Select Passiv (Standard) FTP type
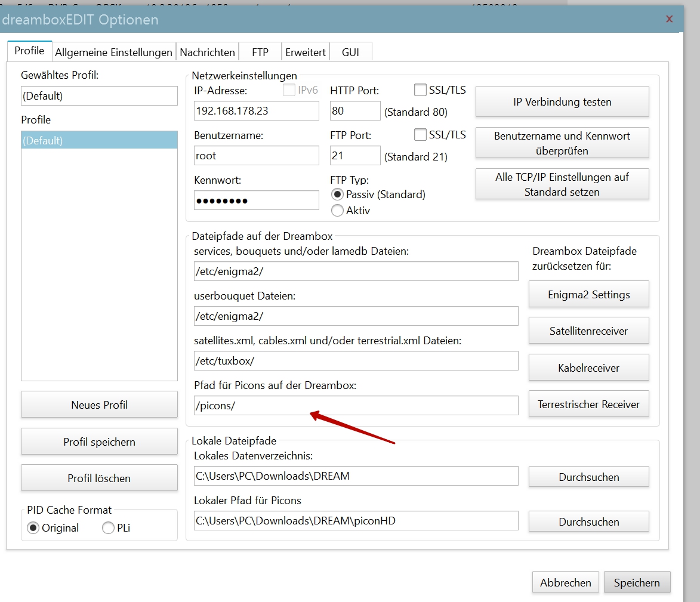This screenshot has height=602, width=700. pyautogui.click(x=338, y=195)
